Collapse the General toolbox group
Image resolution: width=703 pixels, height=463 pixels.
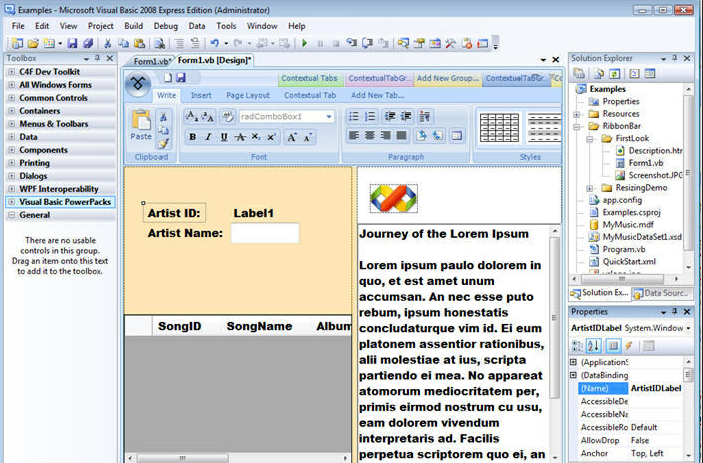pyautogui.click(x=12, y=215)
